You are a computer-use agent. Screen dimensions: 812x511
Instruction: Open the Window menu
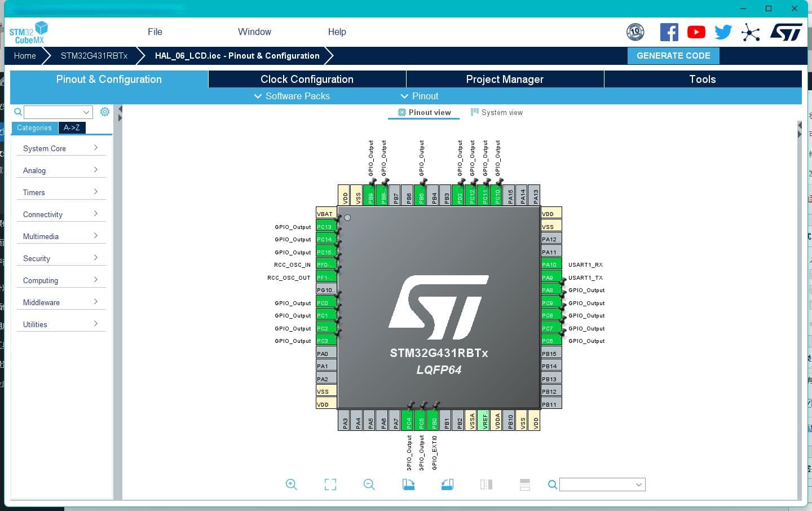254,32
